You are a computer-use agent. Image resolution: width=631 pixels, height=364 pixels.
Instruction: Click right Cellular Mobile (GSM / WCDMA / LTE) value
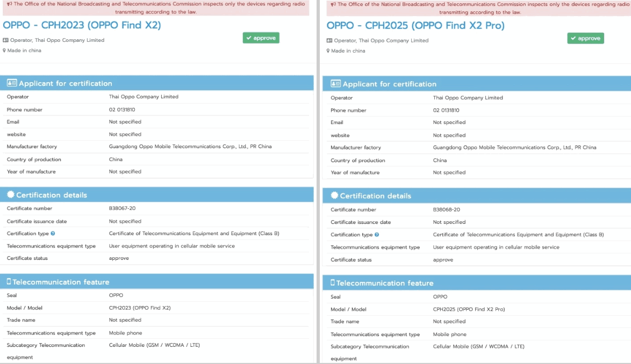click(x=478, y=346)
